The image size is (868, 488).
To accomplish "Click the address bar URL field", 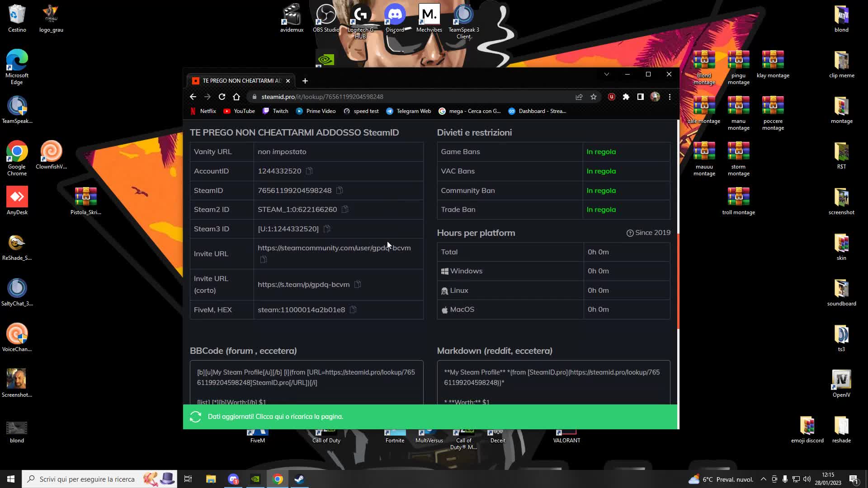I will 407,97.
